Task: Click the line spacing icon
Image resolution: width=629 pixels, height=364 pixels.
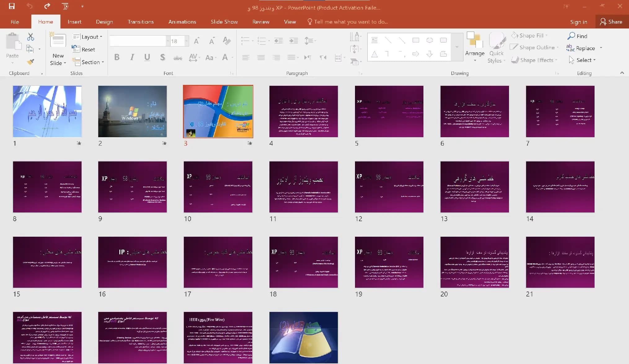Action: 309,41
